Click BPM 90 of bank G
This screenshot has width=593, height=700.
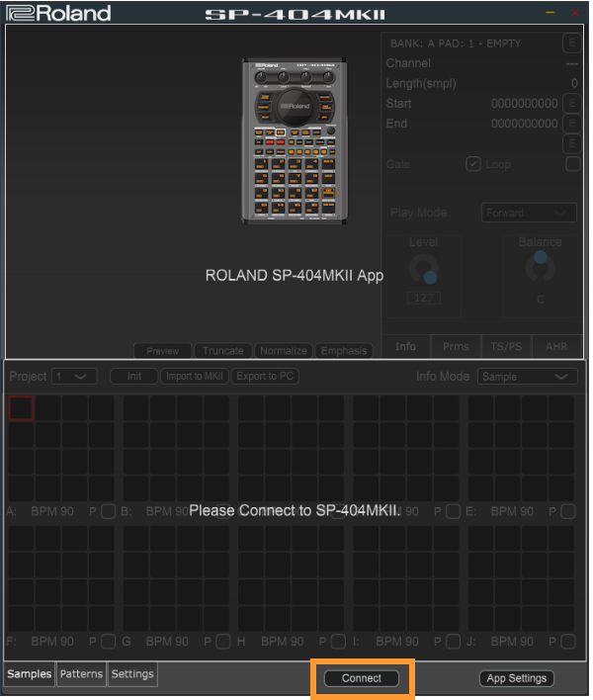(167, 642)
